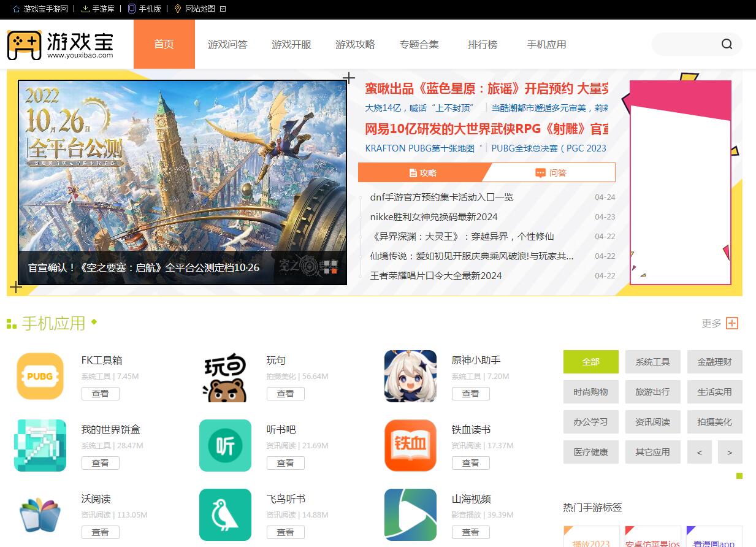Open the 专题合集 navigation item

tap(419, 44)
